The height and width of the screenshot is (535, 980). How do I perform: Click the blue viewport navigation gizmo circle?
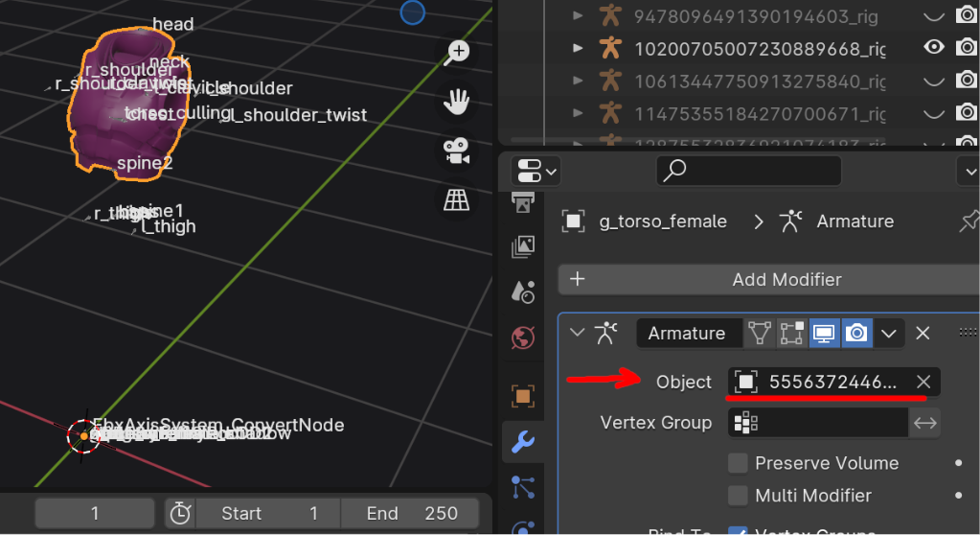413,12
